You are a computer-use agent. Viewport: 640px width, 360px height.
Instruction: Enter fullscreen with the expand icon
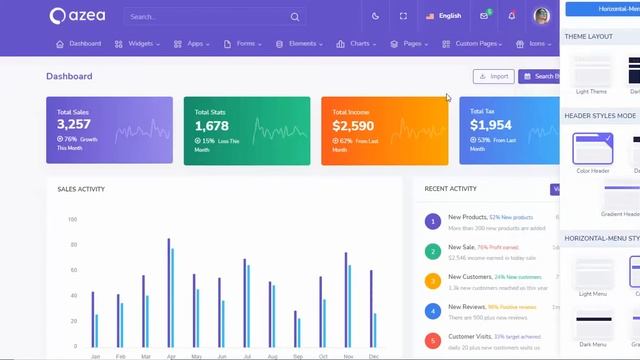[403, 16]
